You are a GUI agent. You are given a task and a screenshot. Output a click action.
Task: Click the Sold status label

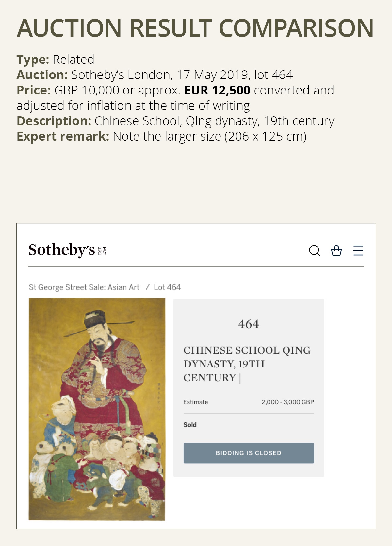tap(190, 424)
